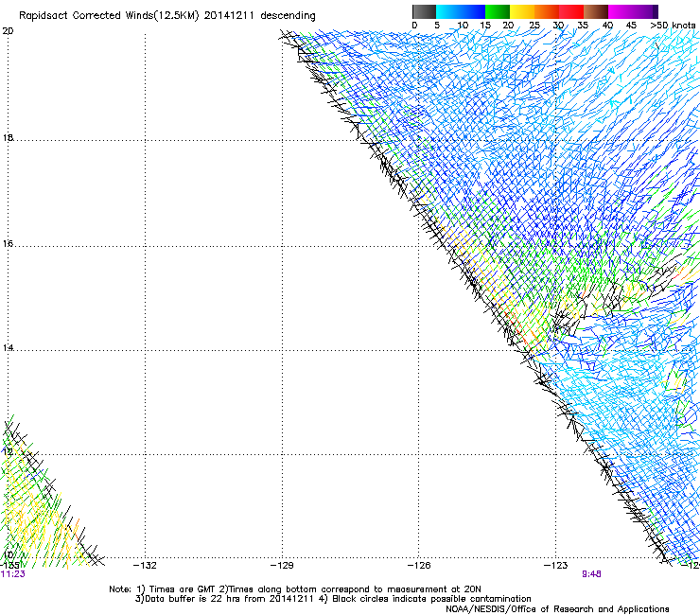
Task: Click the longitude "-129" label on the bottom axis
Action: point(282,566)
